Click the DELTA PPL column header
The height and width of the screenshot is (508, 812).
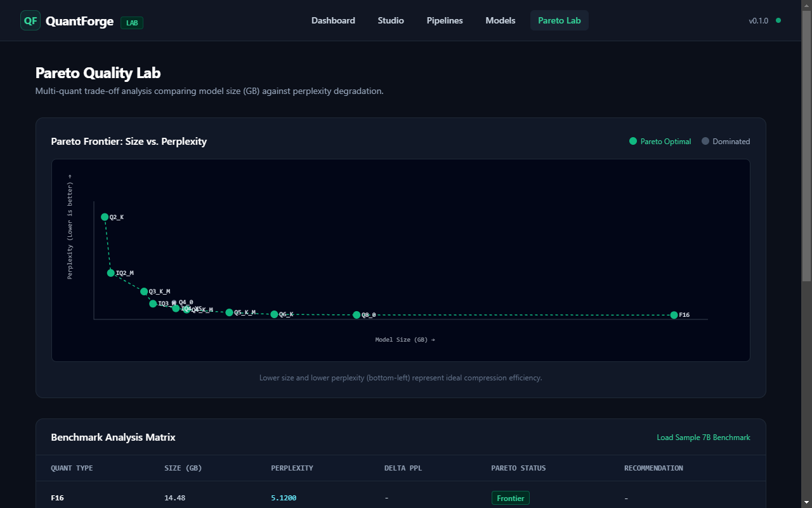click(x=403, y=468)
